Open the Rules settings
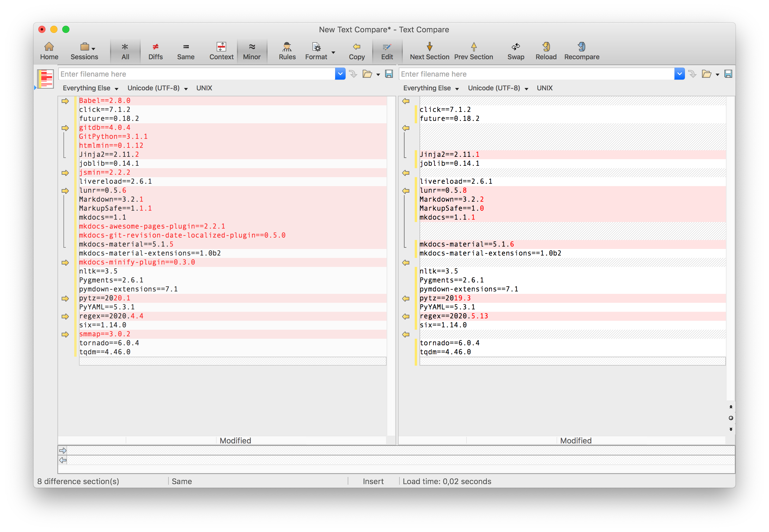The width and height of the screenshot is (769, 532). click(x=287, y=51)
